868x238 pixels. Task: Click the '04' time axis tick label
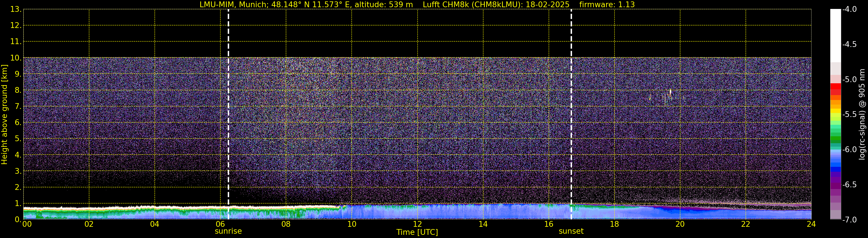(155, 224)
